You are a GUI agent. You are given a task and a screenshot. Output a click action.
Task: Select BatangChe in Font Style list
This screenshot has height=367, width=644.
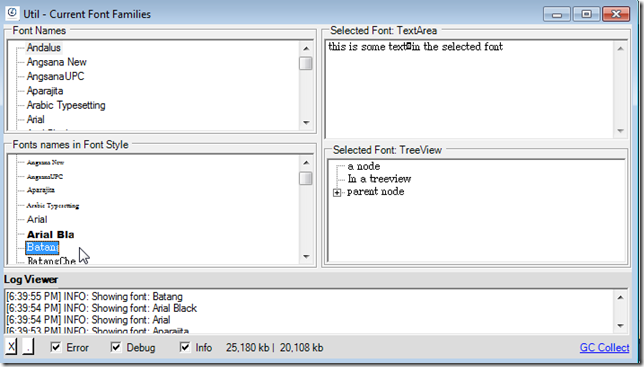(x=51, y=261)
